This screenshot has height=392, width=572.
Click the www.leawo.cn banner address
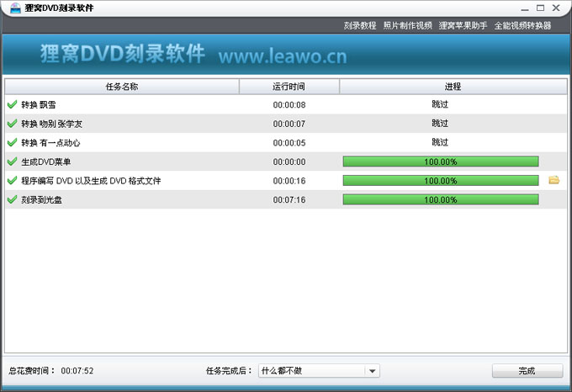click(282, 57)
